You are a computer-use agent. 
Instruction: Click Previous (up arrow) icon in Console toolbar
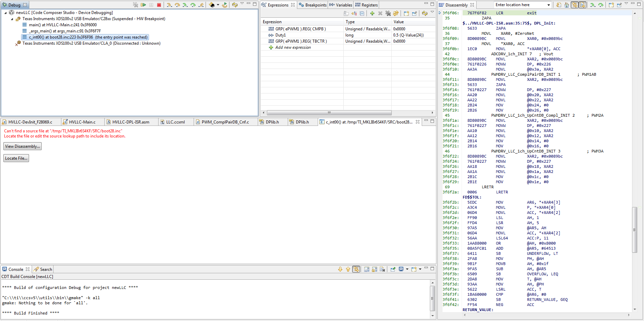coord(348,269)
